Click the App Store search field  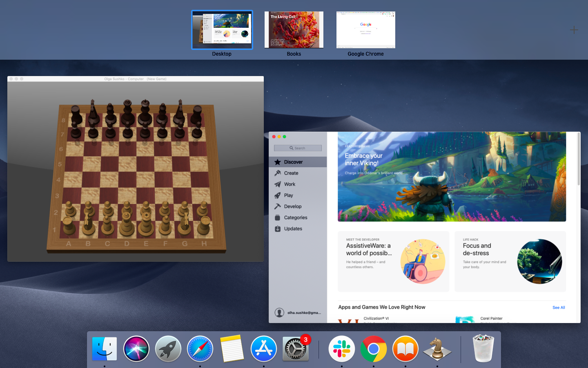point(298,148)
